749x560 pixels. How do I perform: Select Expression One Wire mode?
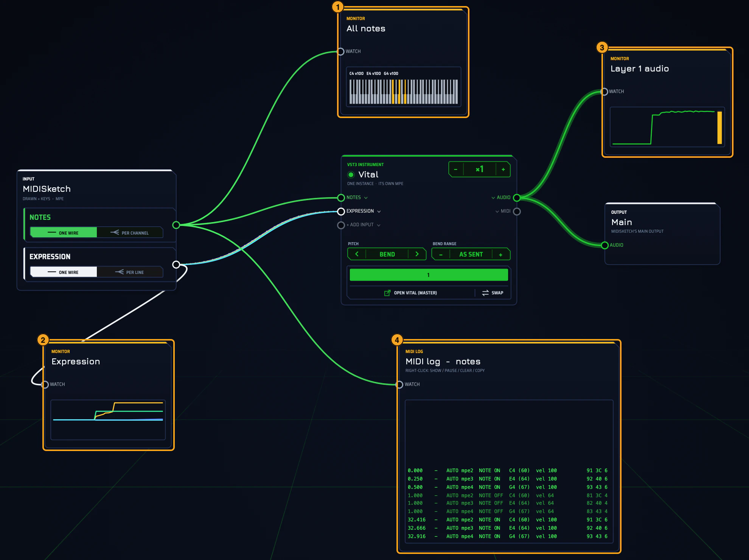tap(64, 272)
